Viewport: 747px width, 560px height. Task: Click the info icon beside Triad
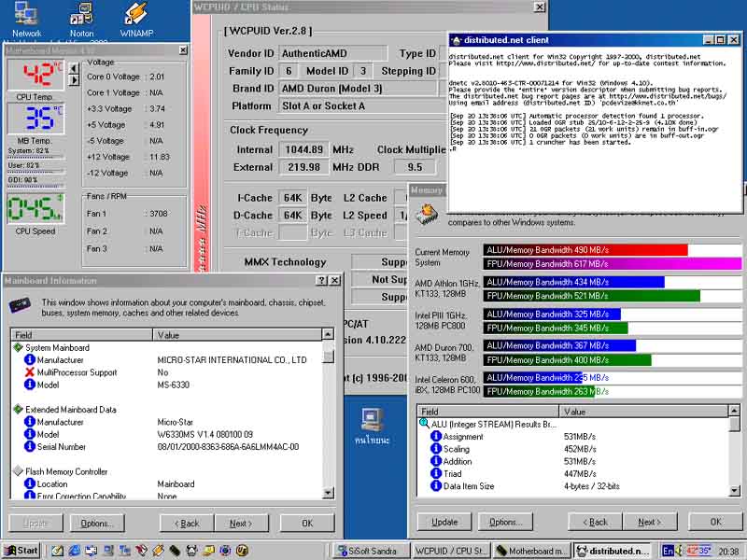pyautogui.click(x=436, y=473)
